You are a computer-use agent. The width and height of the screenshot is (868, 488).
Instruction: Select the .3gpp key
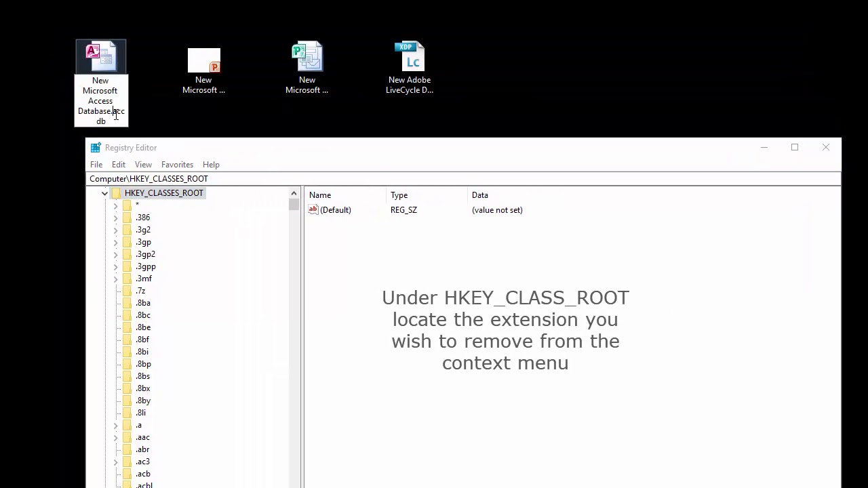146,266
